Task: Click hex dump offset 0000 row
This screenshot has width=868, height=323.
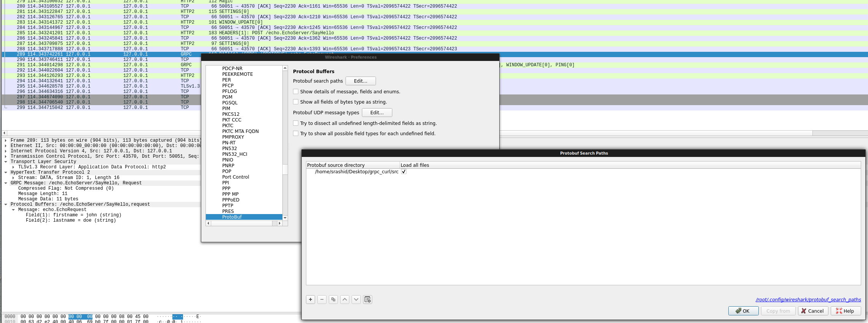Action: [x=10, y=317]
